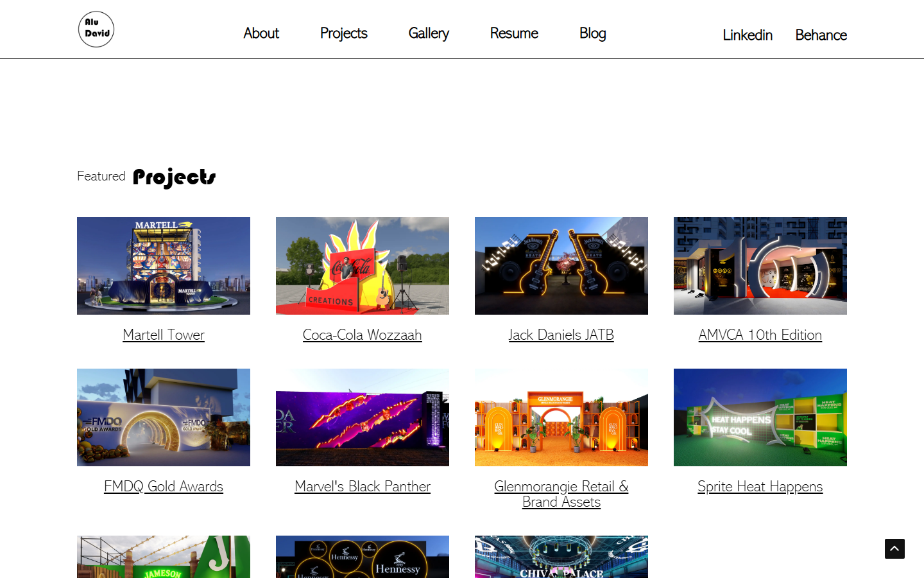
Task: Click the scroll-to-top arrow button
Action: (894, 548)
